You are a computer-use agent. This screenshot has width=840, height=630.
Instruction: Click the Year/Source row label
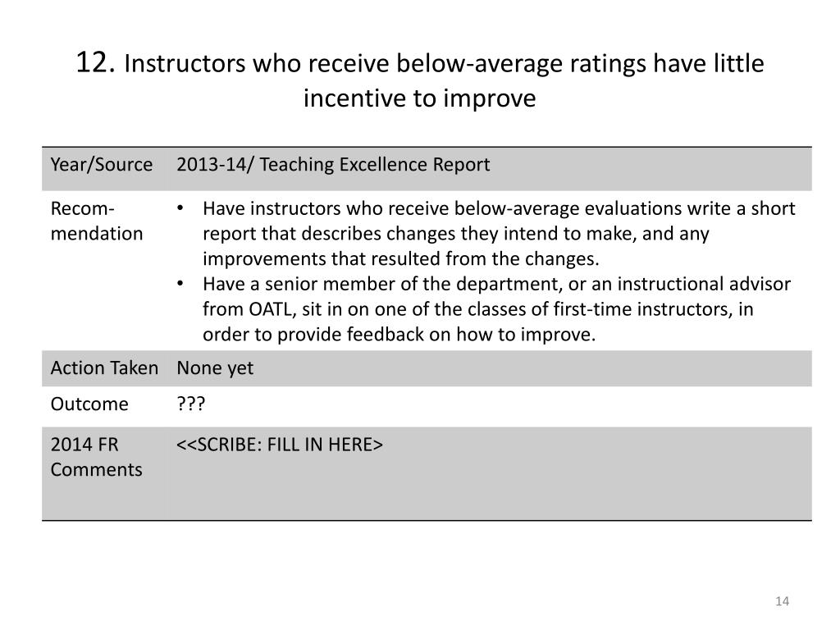(101, 164)
